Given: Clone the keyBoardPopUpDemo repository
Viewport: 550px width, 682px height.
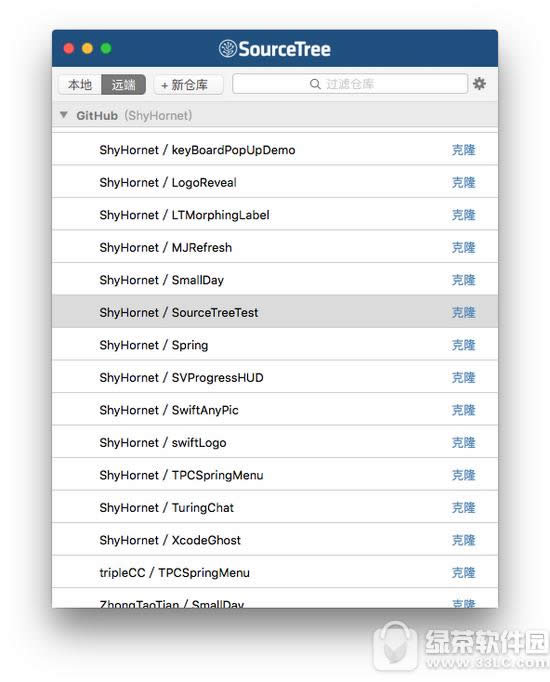Looking at the screenshot, I should click(463, 150).
